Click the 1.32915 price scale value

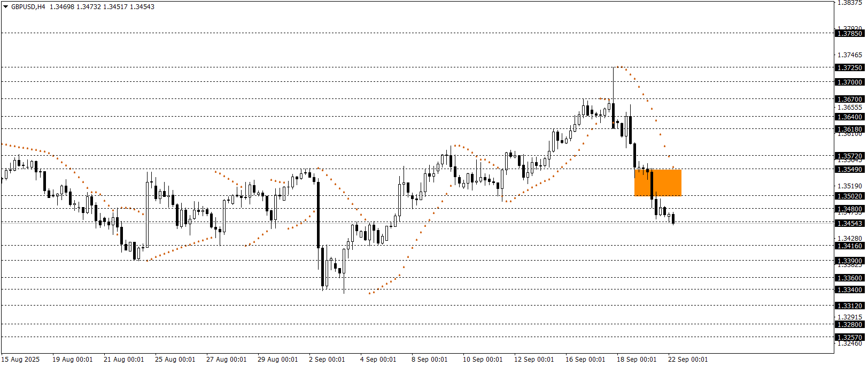tap(850, 317)
